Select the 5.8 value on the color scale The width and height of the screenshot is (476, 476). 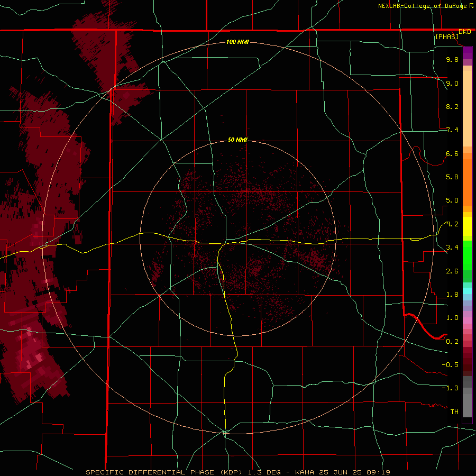click(452, 177)
